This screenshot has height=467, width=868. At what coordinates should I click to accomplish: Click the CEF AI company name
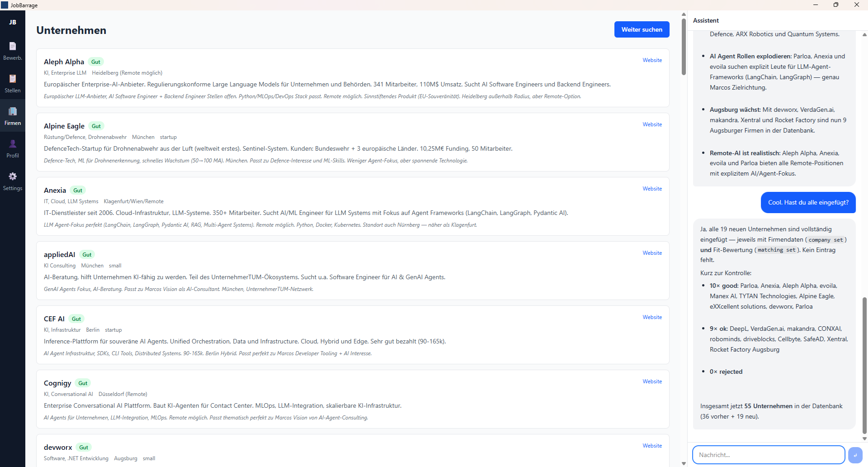[54, 319]
